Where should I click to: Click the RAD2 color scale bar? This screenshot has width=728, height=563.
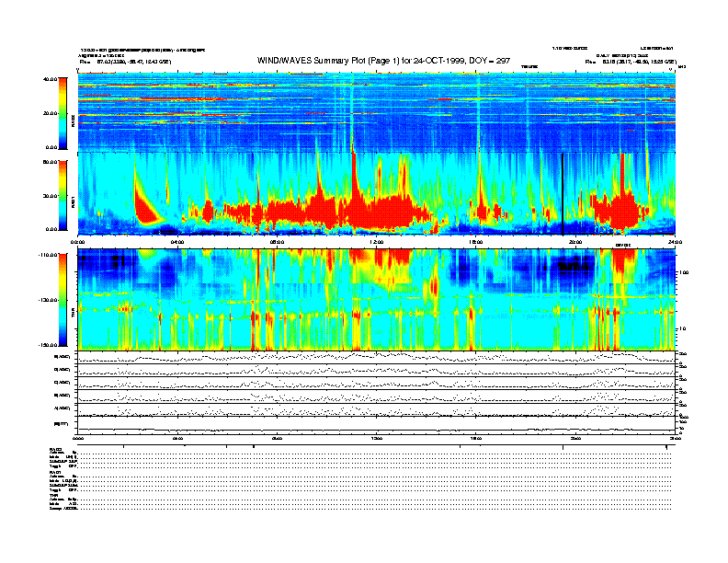pyautogui.click(x=63, y=113)
